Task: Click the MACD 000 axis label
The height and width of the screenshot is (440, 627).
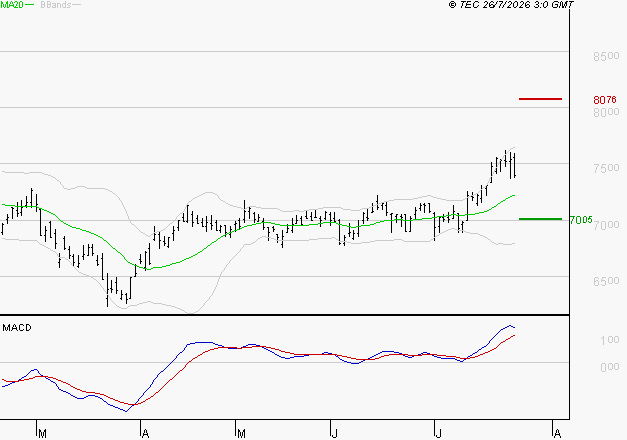Action: point(609,367)
